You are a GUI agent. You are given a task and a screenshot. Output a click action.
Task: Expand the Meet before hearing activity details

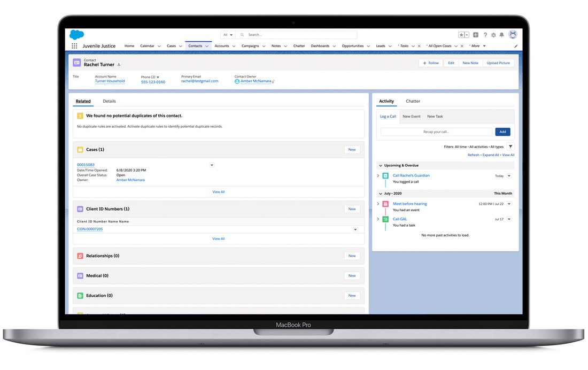(378, 204)
